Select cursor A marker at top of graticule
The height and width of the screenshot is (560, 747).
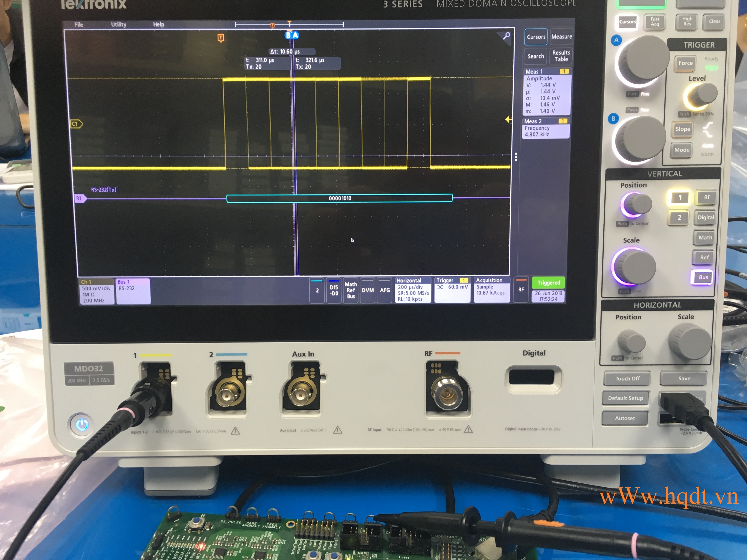296,35
